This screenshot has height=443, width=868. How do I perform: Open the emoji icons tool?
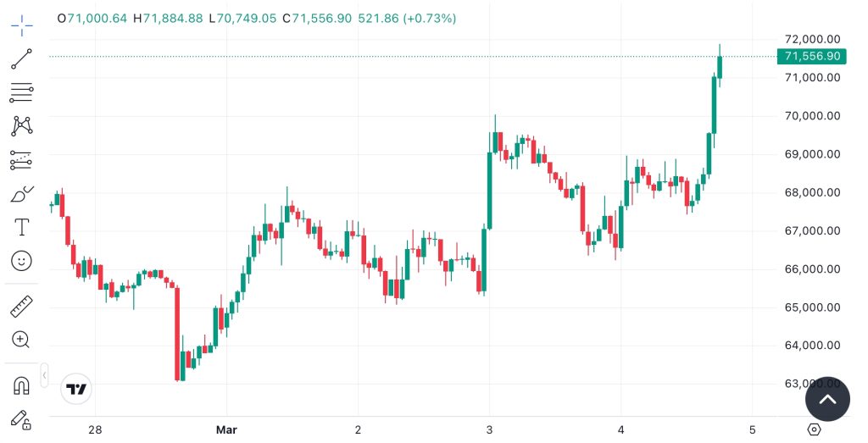[21, 260]
